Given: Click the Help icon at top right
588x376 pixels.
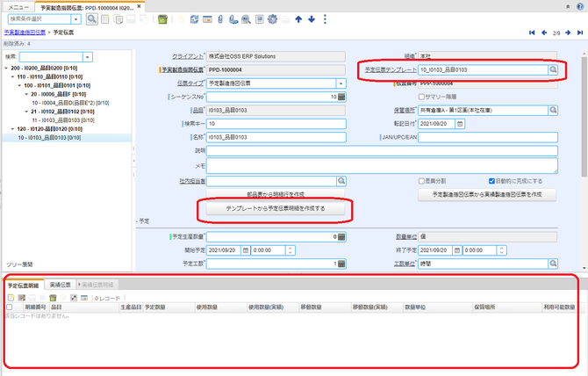Looking at the screenshot, I should coord(580,6).
